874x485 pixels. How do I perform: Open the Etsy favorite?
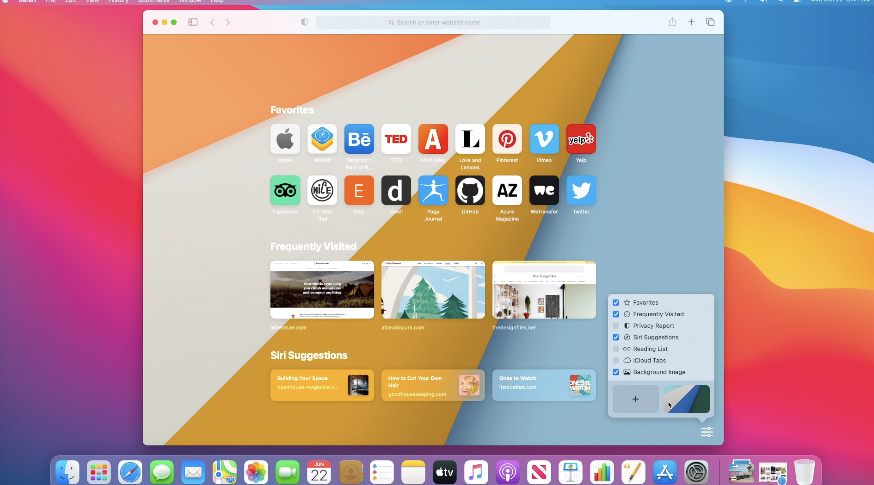click(x=359, y=191)
